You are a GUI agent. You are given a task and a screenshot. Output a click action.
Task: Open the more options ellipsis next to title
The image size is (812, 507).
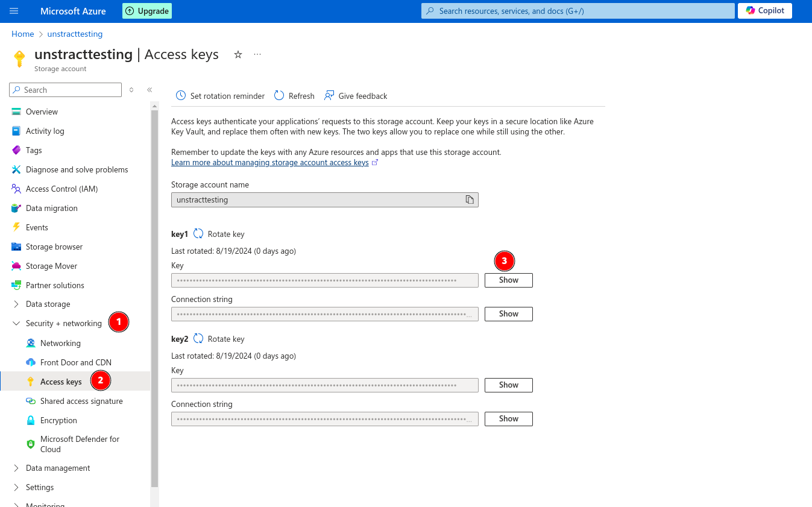(x=257, y=54)
